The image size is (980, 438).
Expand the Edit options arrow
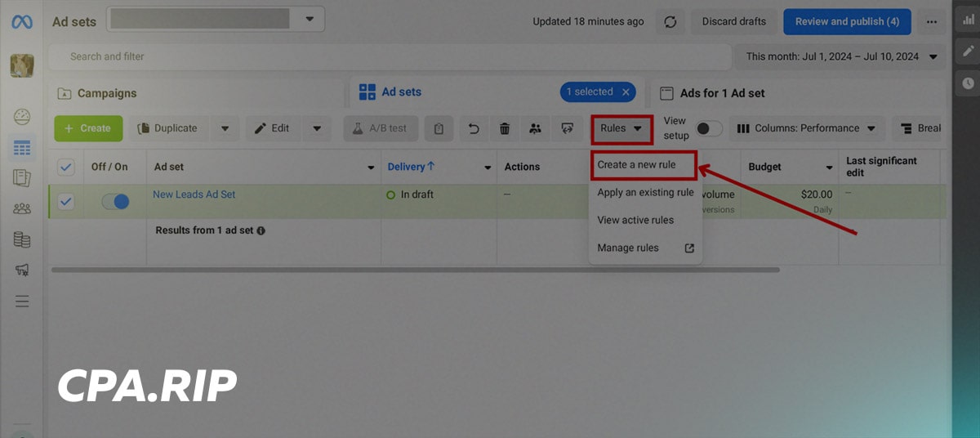coord(316,128)
